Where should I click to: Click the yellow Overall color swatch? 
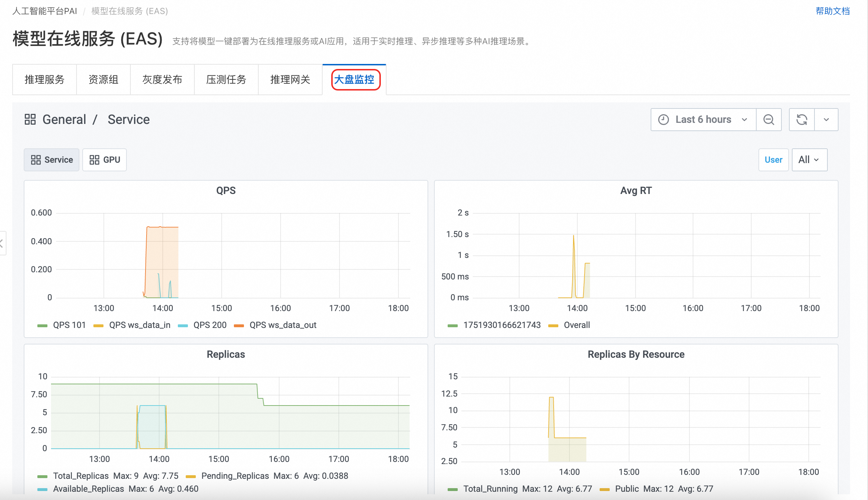click(553, 326)
